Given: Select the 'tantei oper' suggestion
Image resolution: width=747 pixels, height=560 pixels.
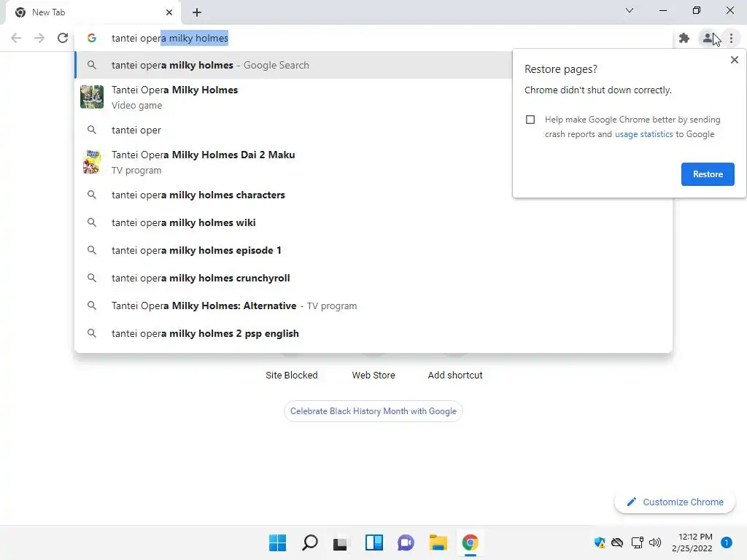Looking at the screenshot, I should 293,130.
